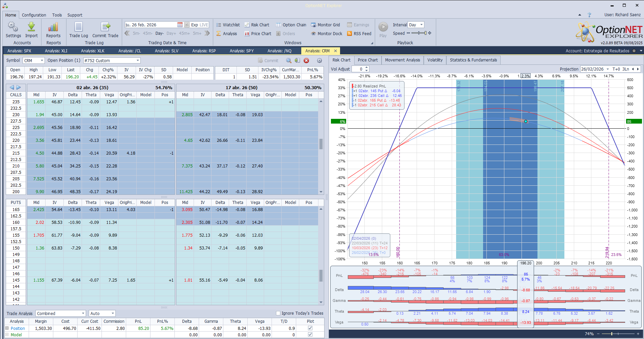Click the magnifier search icon beside Commit
The image size is (644, 339).
point(289,60)
